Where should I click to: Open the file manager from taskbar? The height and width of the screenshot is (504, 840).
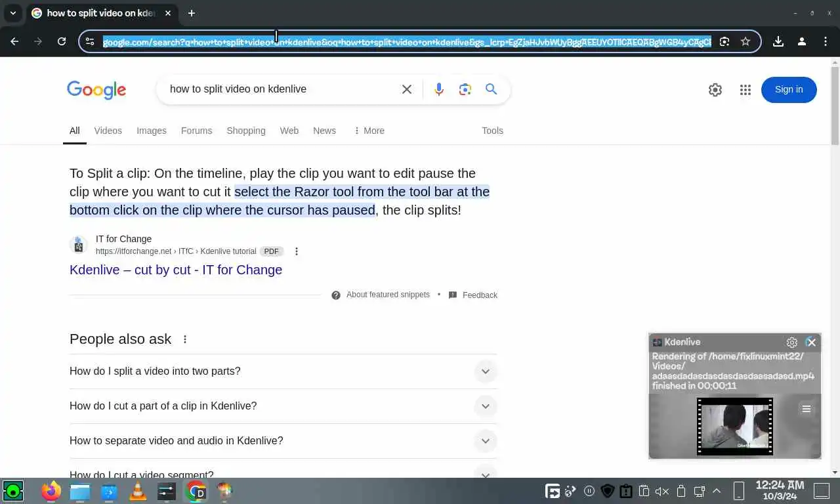pyautogui.click(x=80, y=491)
